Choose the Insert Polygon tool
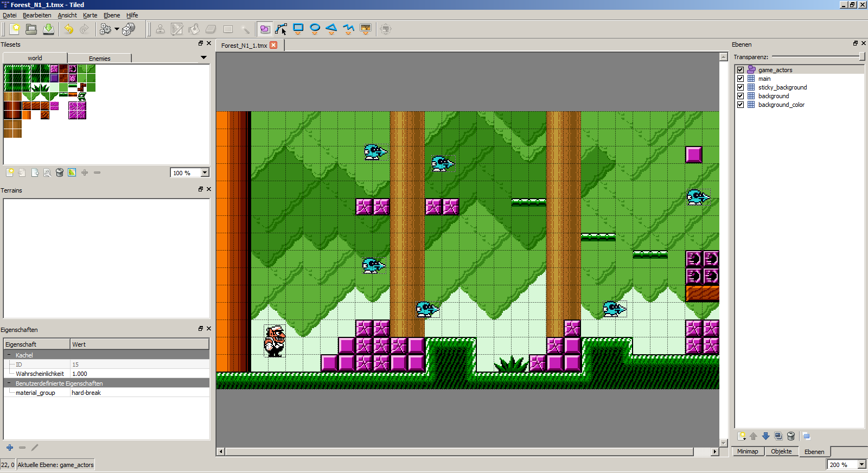This screenshot has width=868, height=473. pyautogui.click(x=331, y=29)
